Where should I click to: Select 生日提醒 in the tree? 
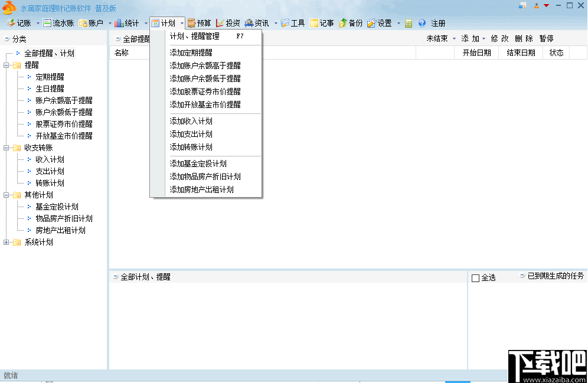[50, 89]
